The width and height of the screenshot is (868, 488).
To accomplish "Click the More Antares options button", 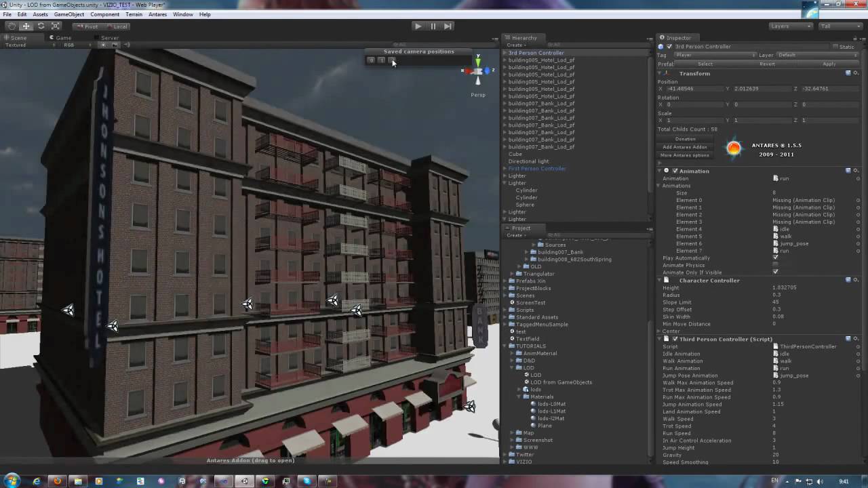I will [685, 155].
